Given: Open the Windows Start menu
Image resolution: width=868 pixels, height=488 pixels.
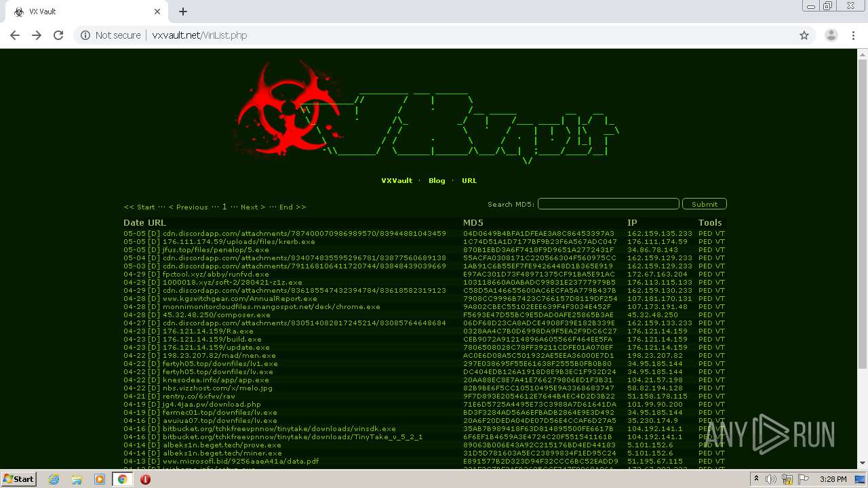Looking at the screenshot, I should click(x=18, y=479).
